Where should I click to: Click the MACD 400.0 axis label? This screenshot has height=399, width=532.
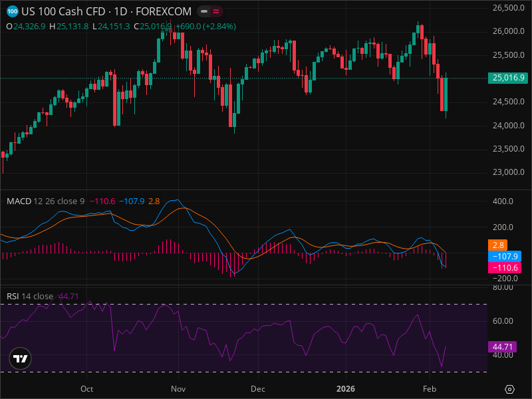(503, 201)
